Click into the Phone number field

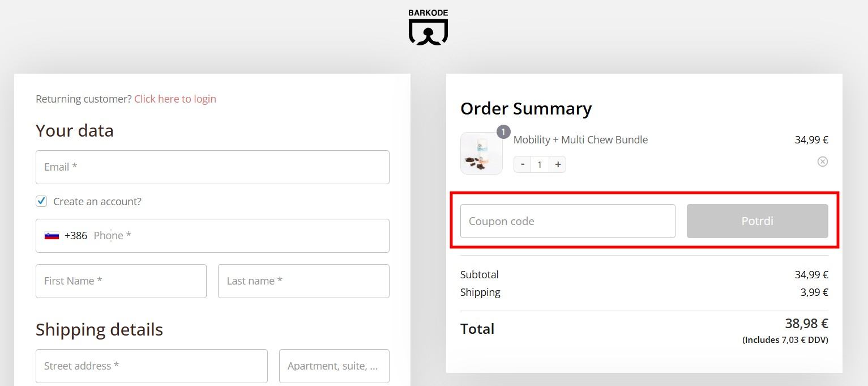(x=238, y=236)
